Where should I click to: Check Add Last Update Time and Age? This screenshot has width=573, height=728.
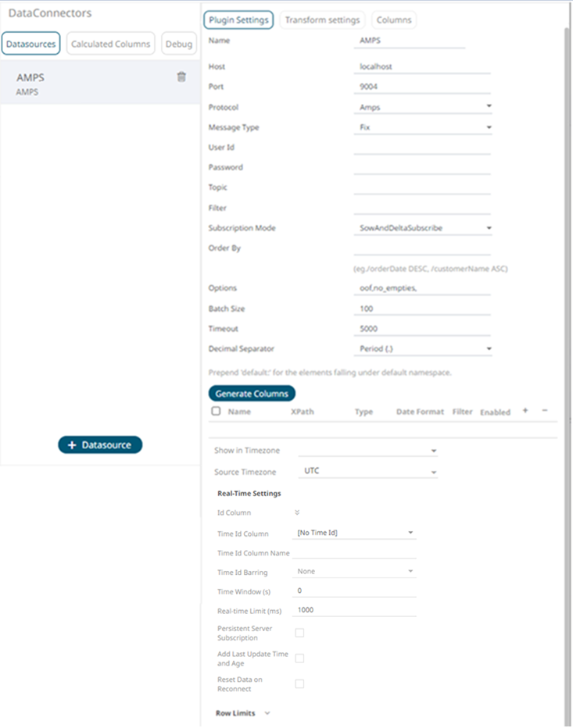pyautogui.click(x=299, y=658)
